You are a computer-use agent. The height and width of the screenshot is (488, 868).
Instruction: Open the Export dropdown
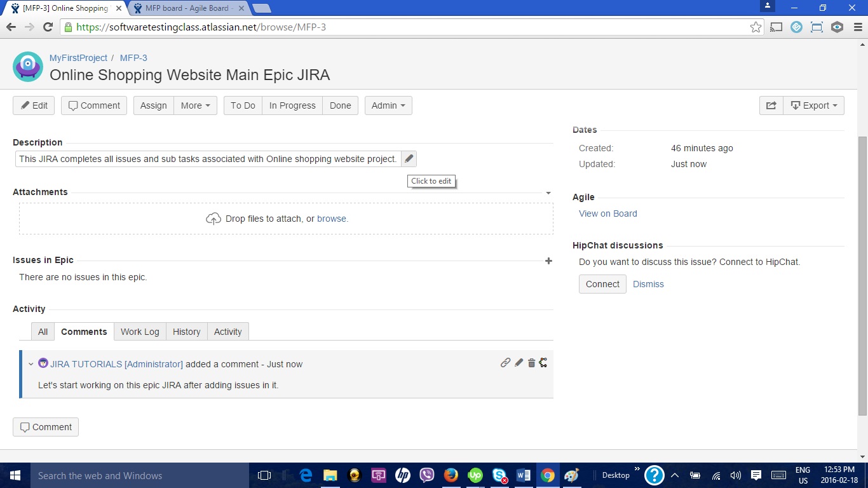pyautogui.click(x=814, y=105)
